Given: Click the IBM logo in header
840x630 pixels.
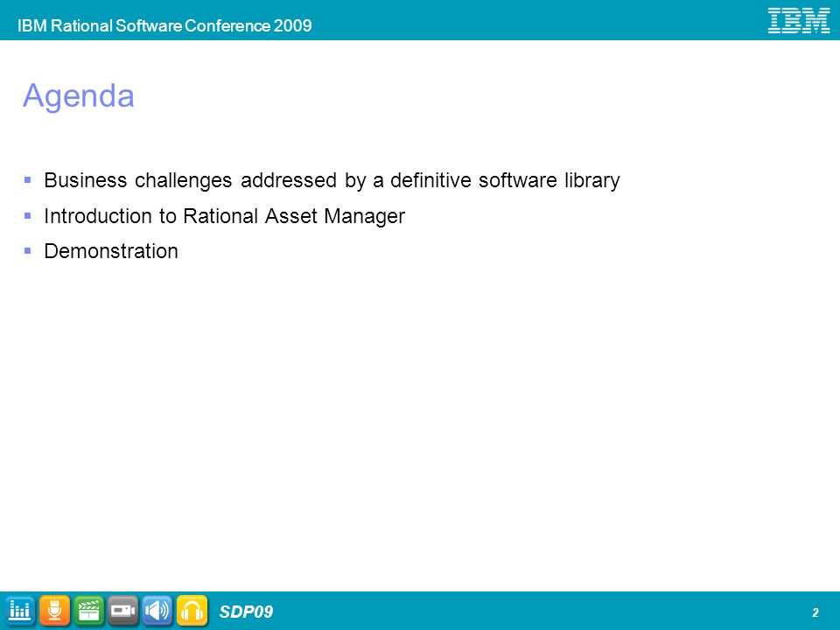Looking at the screenshot, I should [x=798, y=20].
